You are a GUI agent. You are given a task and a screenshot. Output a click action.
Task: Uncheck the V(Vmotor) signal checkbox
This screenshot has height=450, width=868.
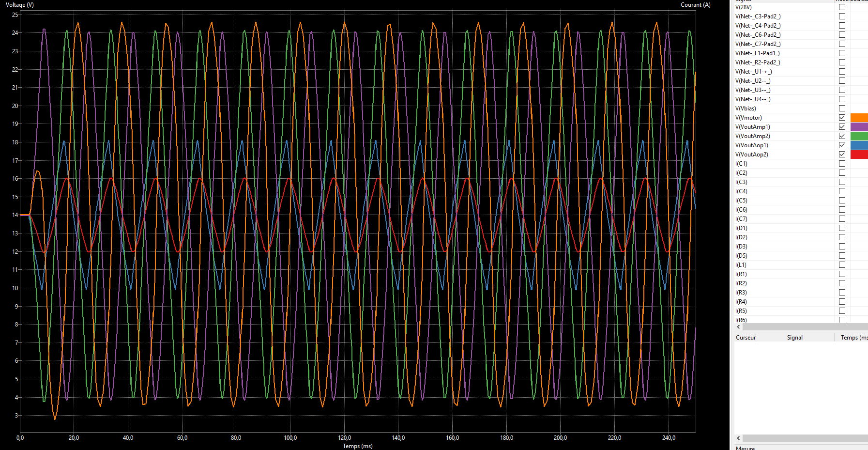pyautogui.click(x=842, y=118)
